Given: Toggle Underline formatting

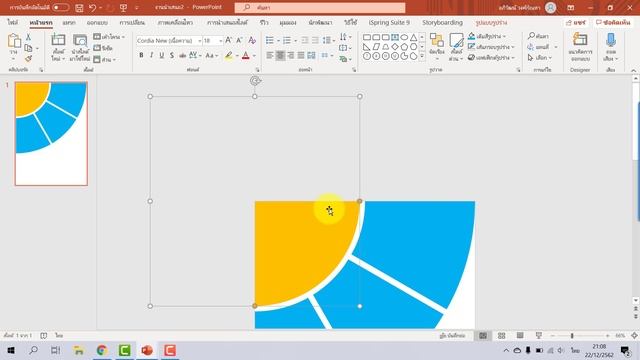Looking at the screenshot, I should [162, 55].
